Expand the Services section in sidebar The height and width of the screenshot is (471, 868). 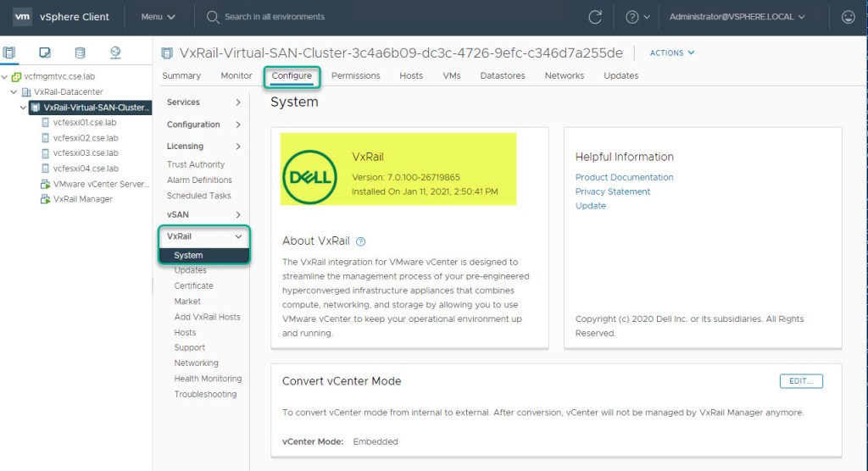[203, 103]
